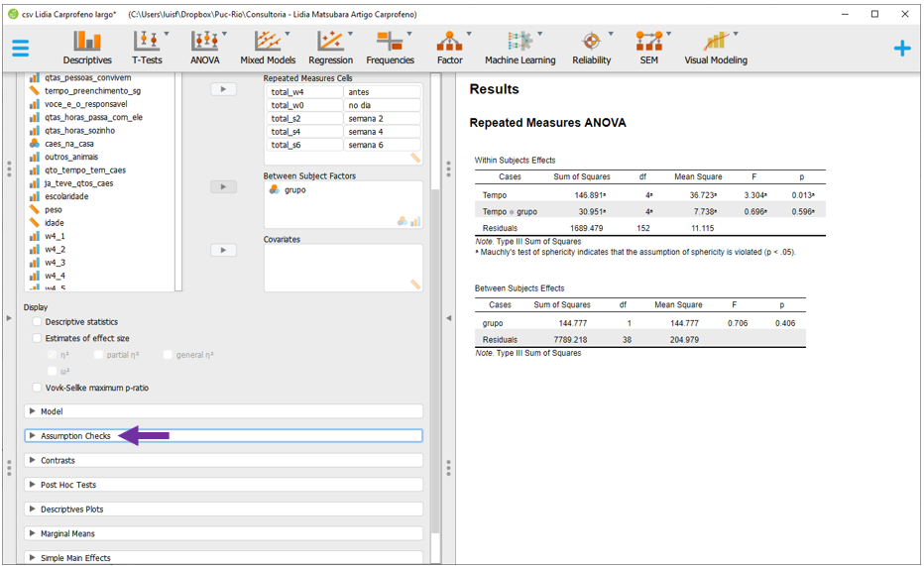Open the T-Tests analysis menu
This screenshot has width=924, height=566.
tap(147, 47)
